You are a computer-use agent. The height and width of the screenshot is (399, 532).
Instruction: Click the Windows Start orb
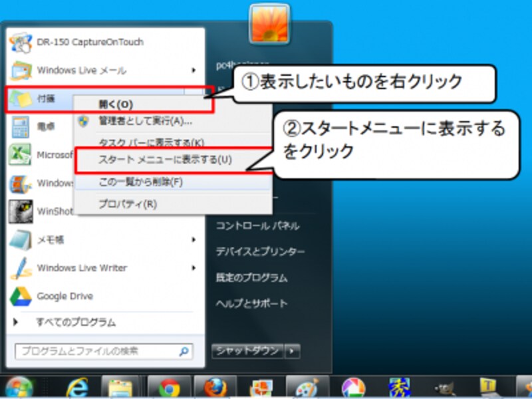point(19,388)
